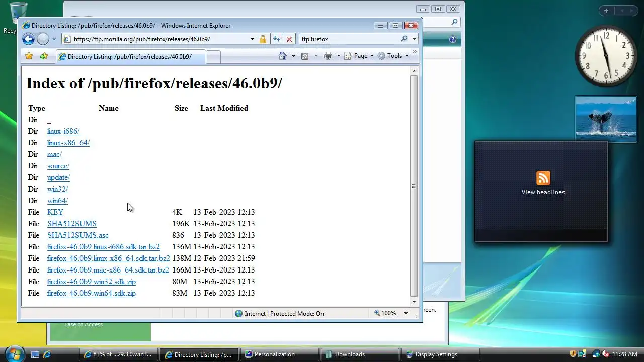Click the KEY file link
Viewport: 644px width, 362px height.
[x=55, y=212]
